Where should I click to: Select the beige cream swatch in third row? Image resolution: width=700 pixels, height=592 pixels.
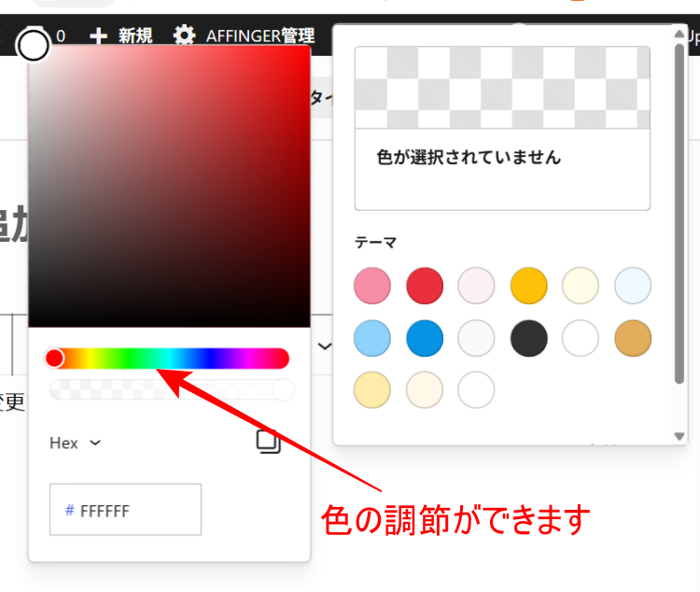pyautogui.click(x=425, y=390)
